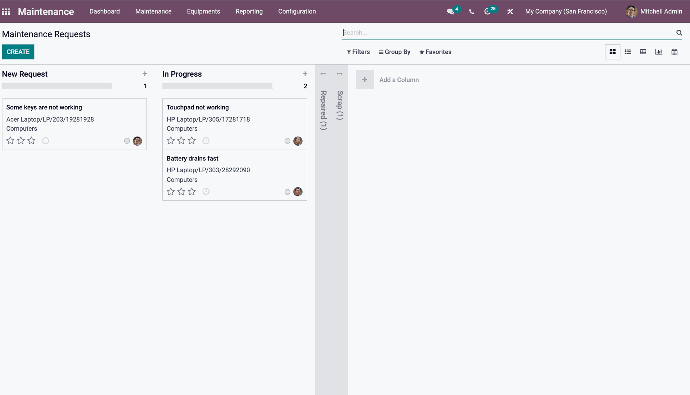Click the CREATE button
Image resolution: width=690 pixels, height=395 pixels.
tap(18, 52)
